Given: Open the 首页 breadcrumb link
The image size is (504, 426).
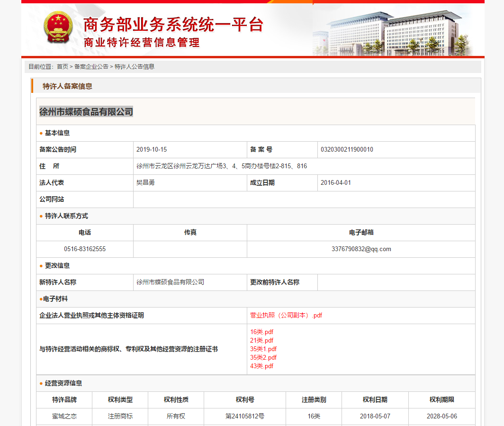Looking at the screenshot, I should 63,66.
